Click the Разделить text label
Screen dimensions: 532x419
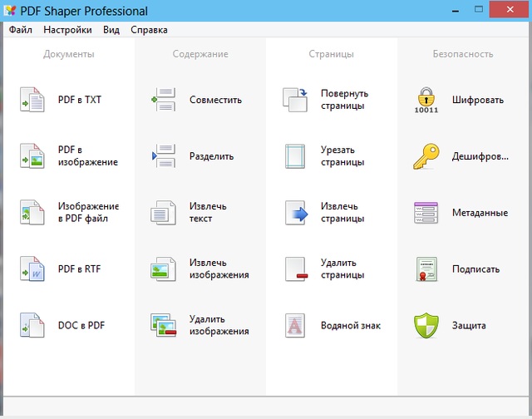(211, 156)
